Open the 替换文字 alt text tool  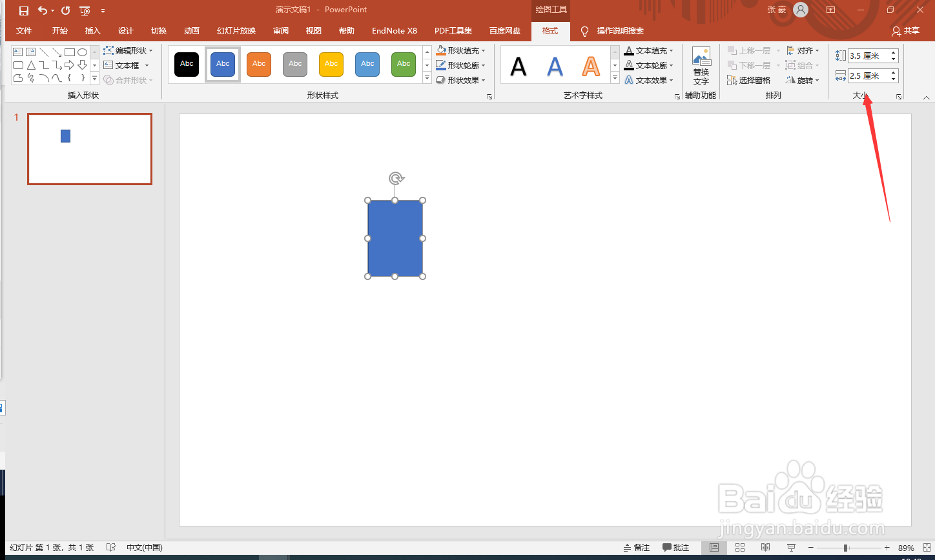701,66
